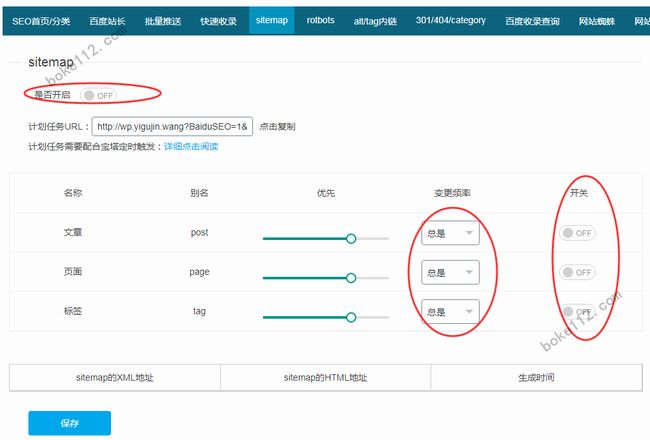The width and height of the screenshot is (650, 440).
Task: Click the 保存 save button
Action: point(70,423)
